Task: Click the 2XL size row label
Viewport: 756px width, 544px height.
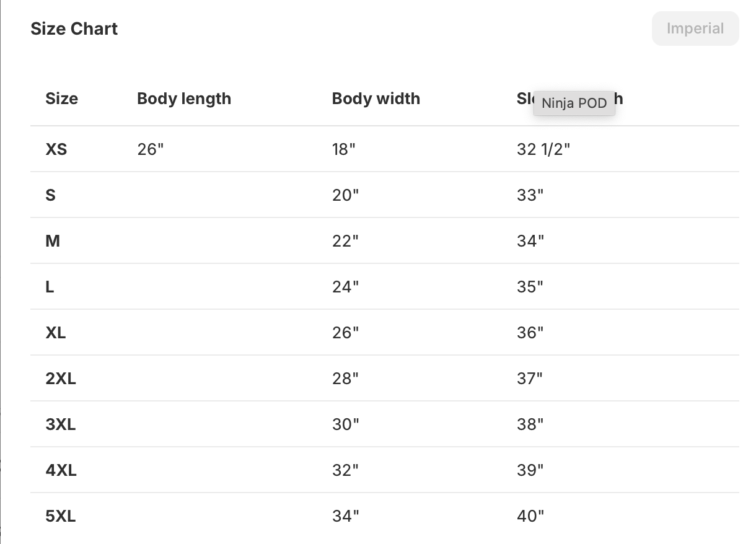Action: click(61, 379)
